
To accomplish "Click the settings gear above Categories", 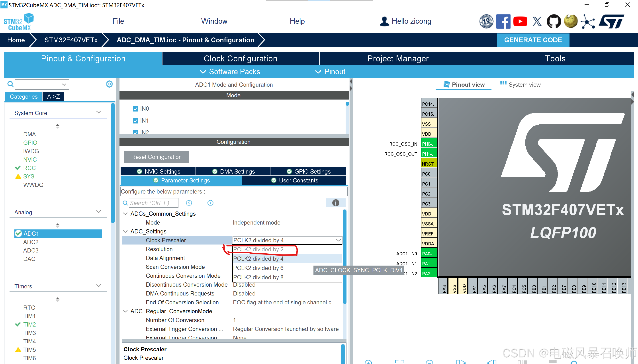I will (109, 84).
